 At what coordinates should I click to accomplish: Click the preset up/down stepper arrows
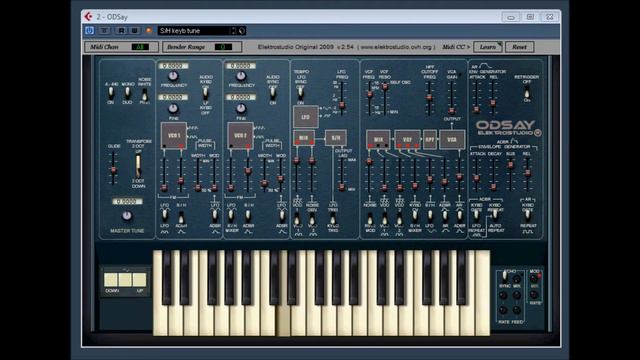234,31
